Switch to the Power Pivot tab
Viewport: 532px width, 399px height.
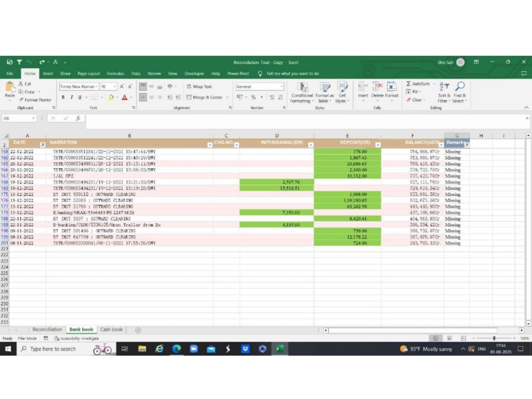pos(238,73)
